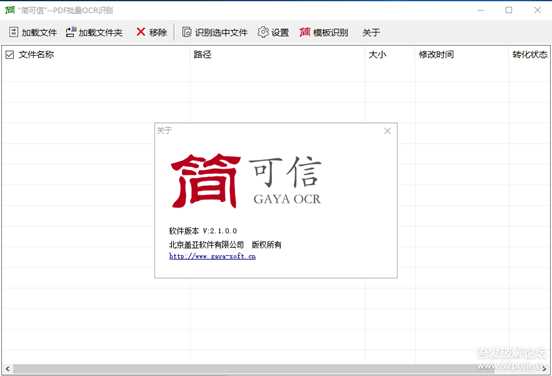Click the 移除 toolbar label
Screen dimensions: 552x376
tap(158, 32)
